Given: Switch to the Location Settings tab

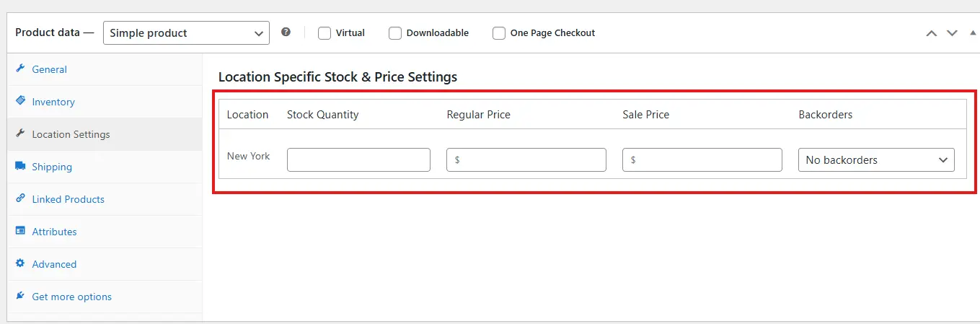Looking at the screenshot, I should 71,134.
